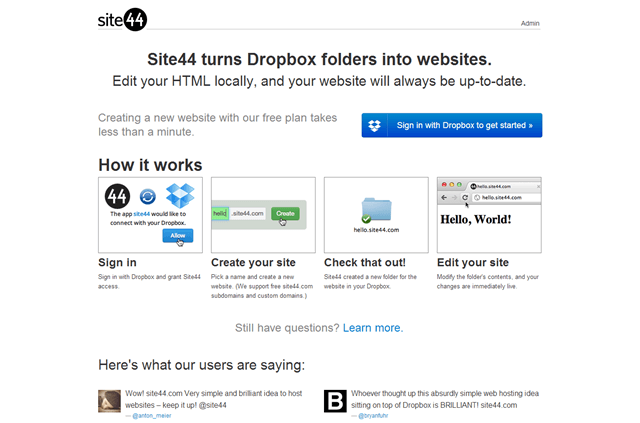Click the 'Sign in with Dropbox and grant Site44' description

click(149, 282)
